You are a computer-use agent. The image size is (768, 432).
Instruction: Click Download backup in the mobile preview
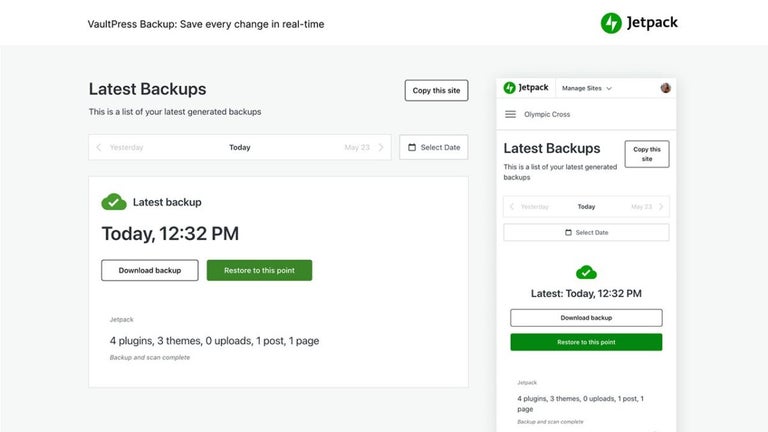[586, 318]
